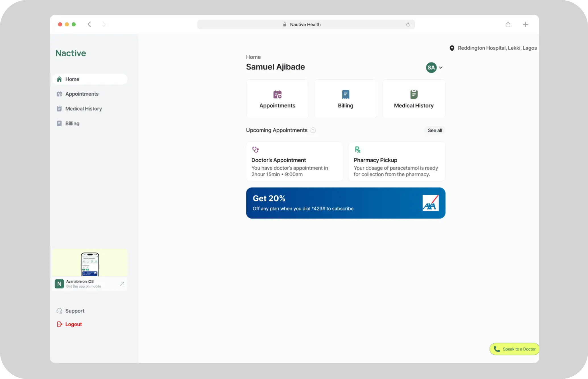
Task: Click See all upcoming appointments
Action: (435, 130)
